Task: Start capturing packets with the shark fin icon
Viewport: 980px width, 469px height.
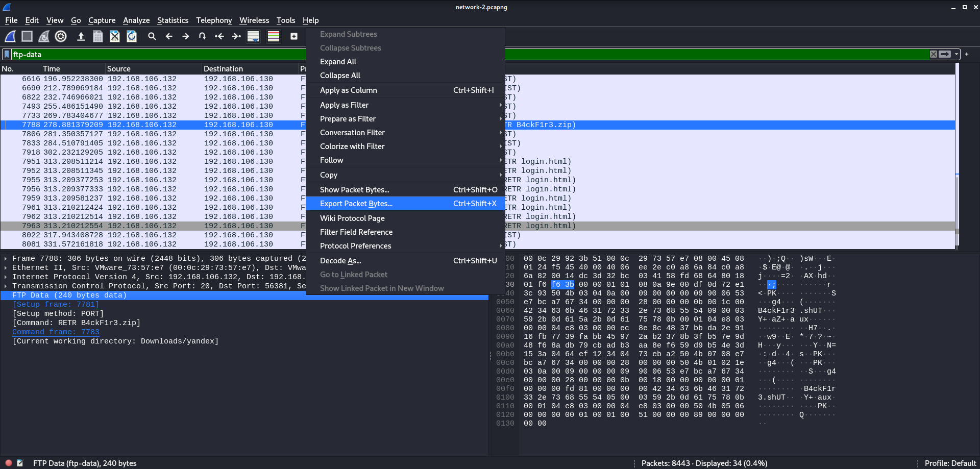Action: pyautogui.click(x=10, y=36)
